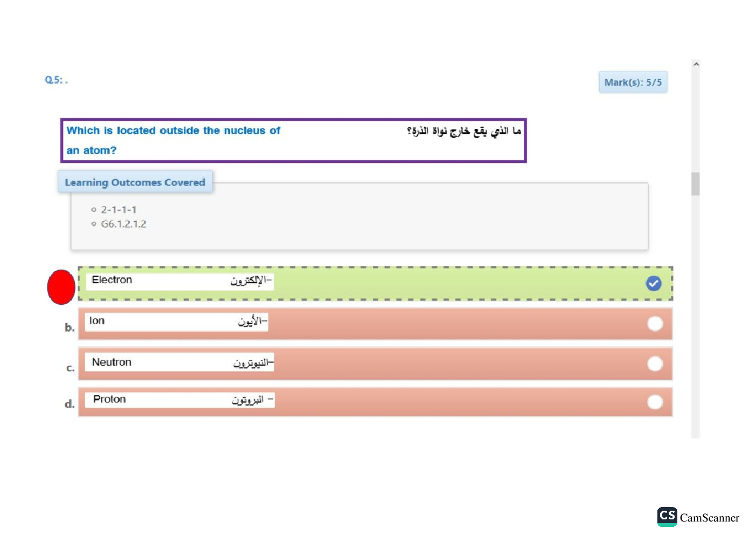
Task: Click the CamScanner watermark text
Action: tap(709, 518)
